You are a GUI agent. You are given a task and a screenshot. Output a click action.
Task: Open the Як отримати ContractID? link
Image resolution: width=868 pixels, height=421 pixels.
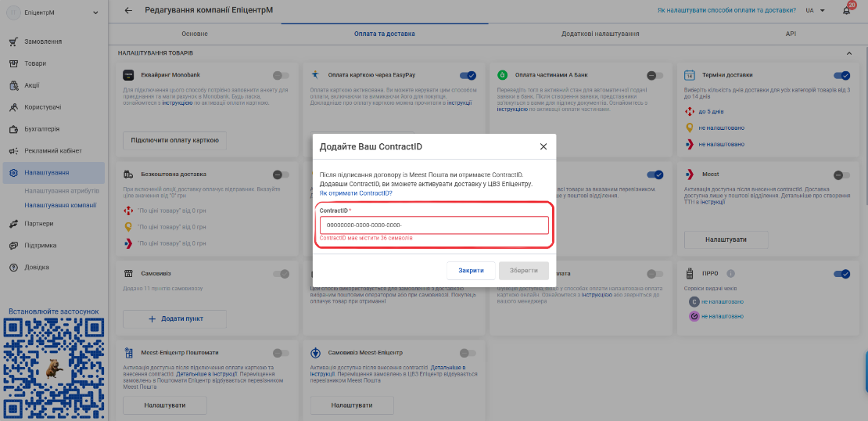356,193
